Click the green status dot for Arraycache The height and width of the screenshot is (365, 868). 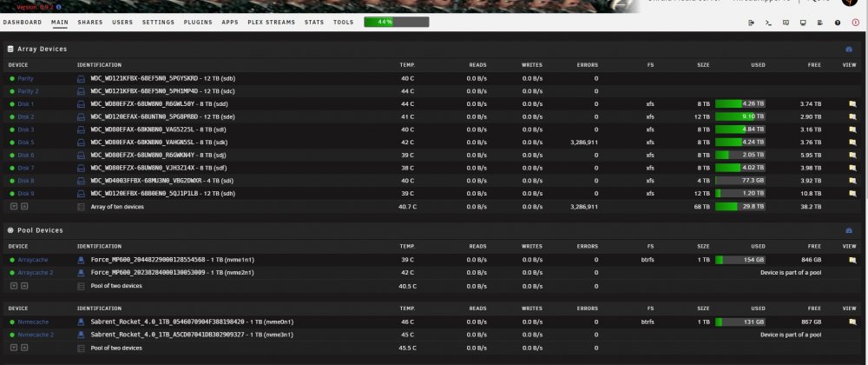(12, 260)
